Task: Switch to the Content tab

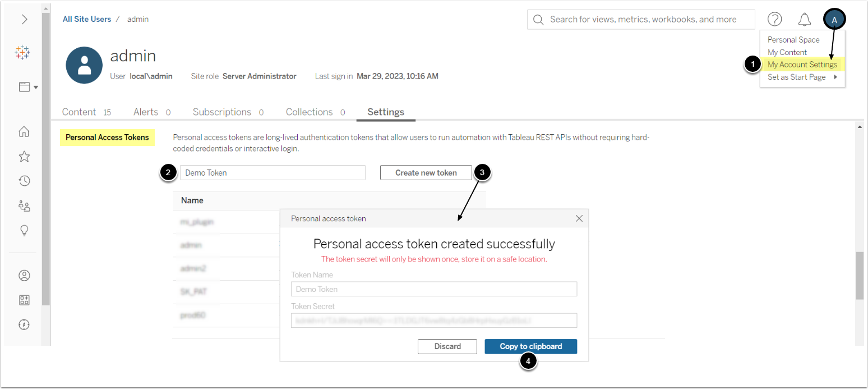Action: tap(79, 112)
